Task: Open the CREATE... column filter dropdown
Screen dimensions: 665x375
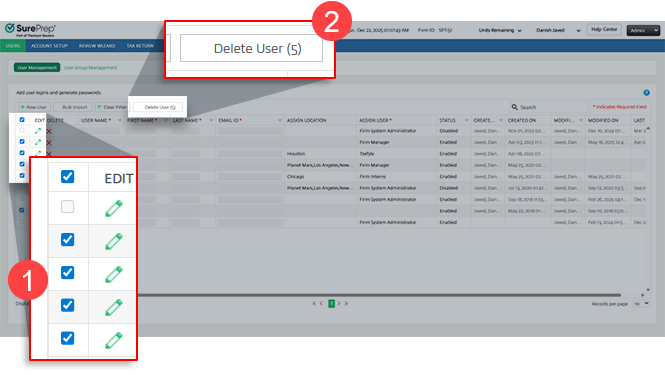Action: 500,120
